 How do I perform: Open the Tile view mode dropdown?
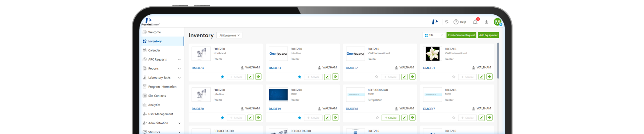433,35
